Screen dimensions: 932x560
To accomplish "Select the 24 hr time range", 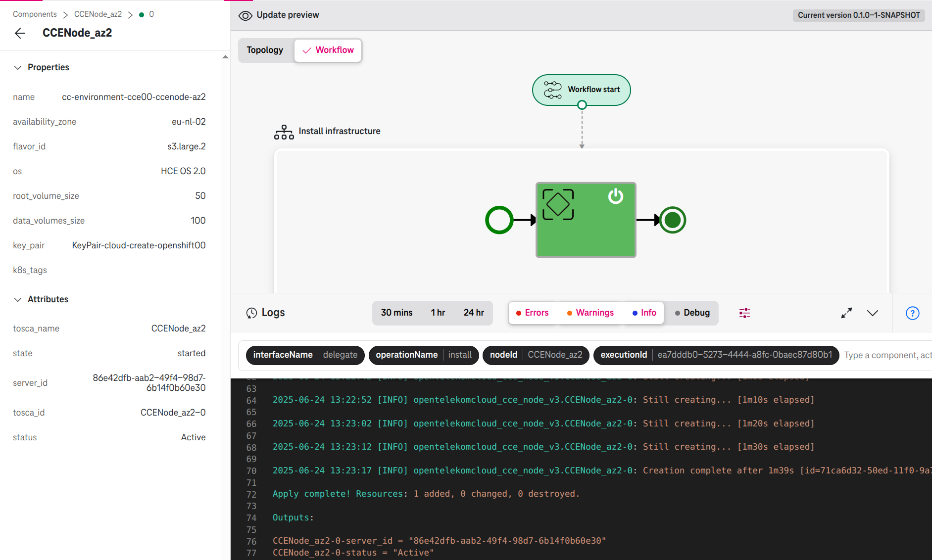I will coord(474,313).
